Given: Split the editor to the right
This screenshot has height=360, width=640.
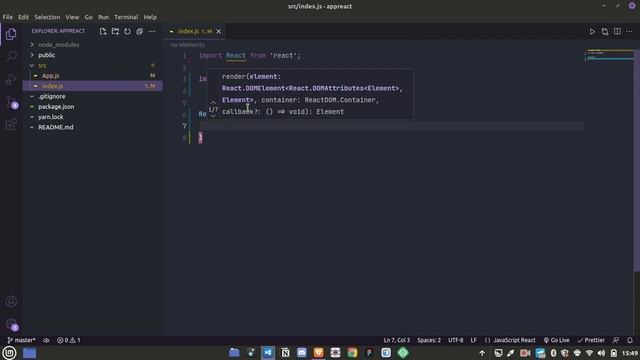Looking at the screenshot, I should (617, 31).
